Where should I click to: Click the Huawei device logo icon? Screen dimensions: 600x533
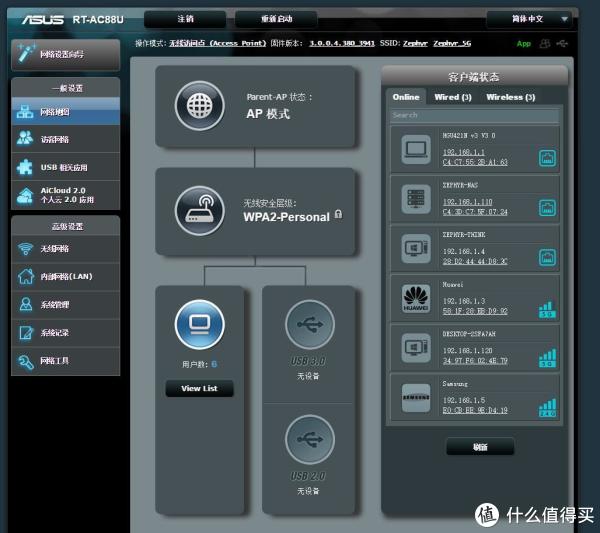tap(416, 298)
